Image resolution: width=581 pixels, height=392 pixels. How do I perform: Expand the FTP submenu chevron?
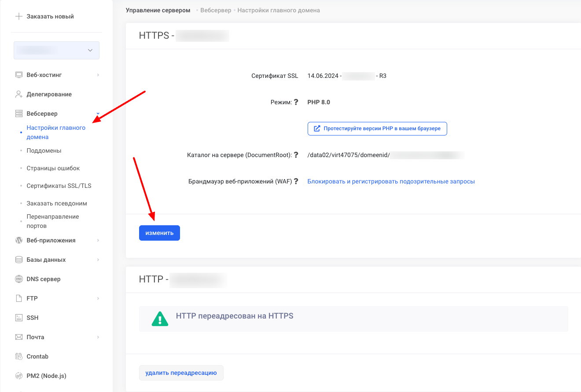(98, 298)
